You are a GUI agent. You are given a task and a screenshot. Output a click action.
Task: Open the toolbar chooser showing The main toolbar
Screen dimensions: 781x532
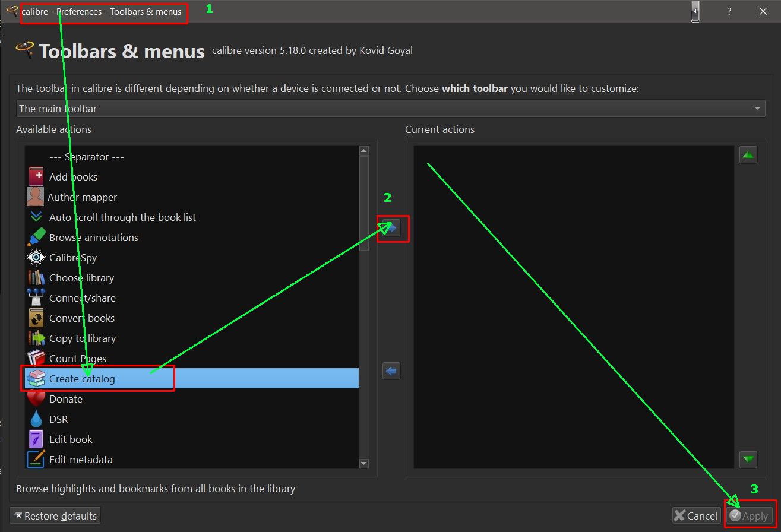point(391,109)
